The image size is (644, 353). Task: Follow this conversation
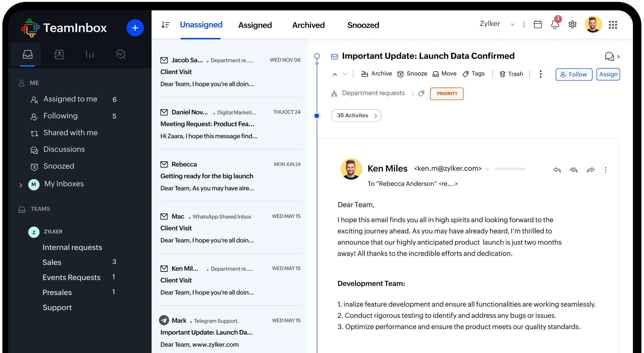(x=574, y=74)
